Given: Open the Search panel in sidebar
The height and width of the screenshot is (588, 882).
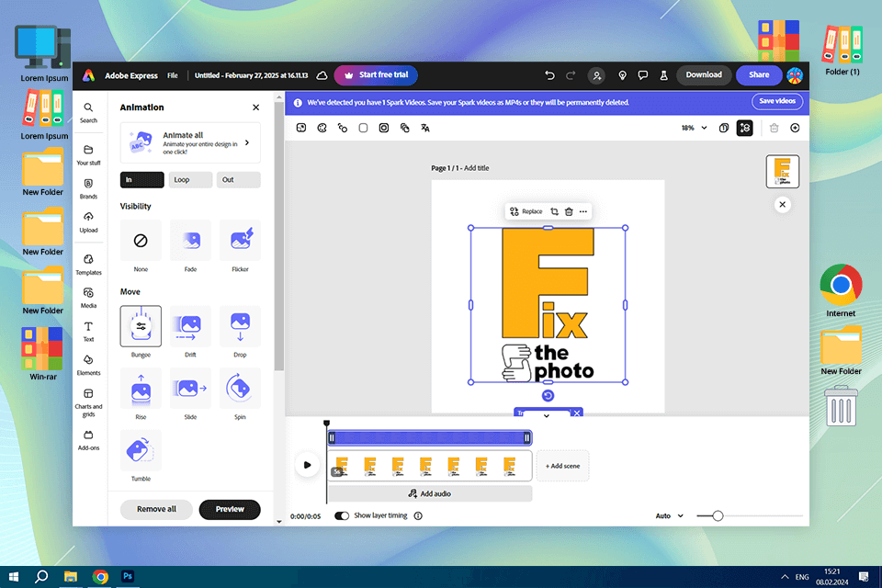Looking at the screenshot, I should tap(88, 112).
